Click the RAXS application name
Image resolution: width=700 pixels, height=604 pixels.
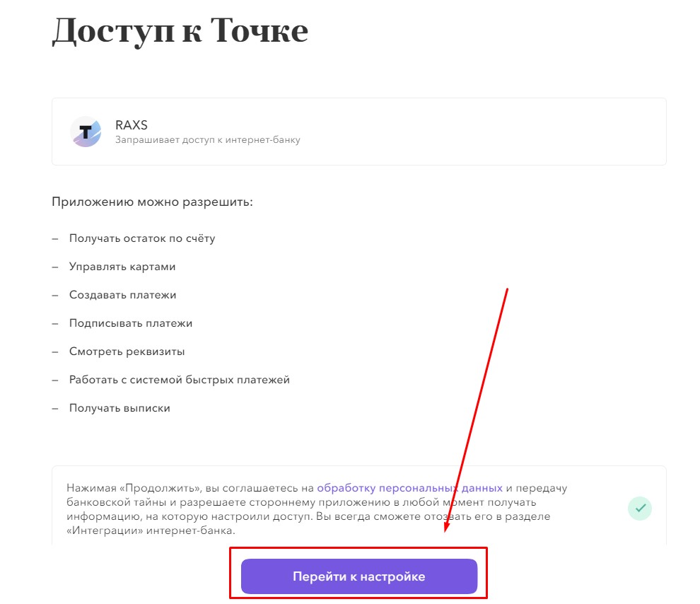pyautogui.click(x=132, y=126)
